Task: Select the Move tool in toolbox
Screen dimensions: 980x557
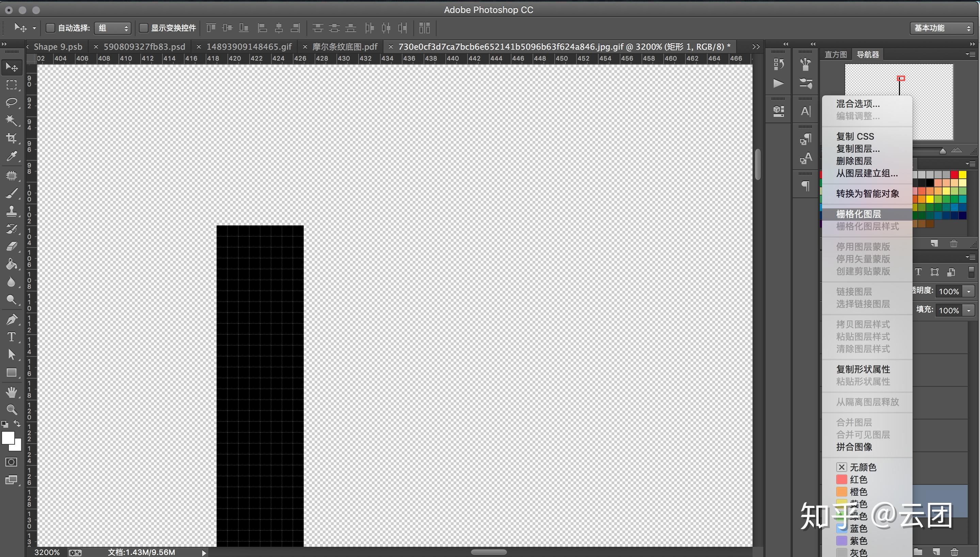Action: 12,67
